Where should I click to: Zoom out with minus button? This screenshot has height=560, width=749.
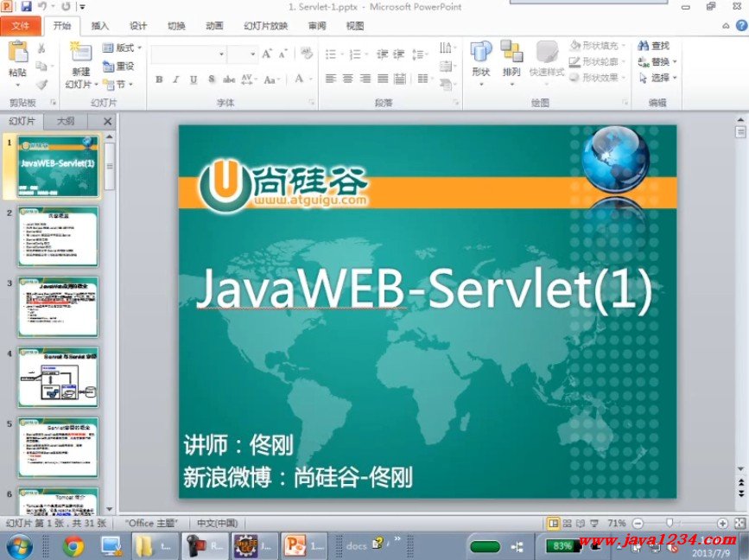pyautogui.click(x=638, y=523)
